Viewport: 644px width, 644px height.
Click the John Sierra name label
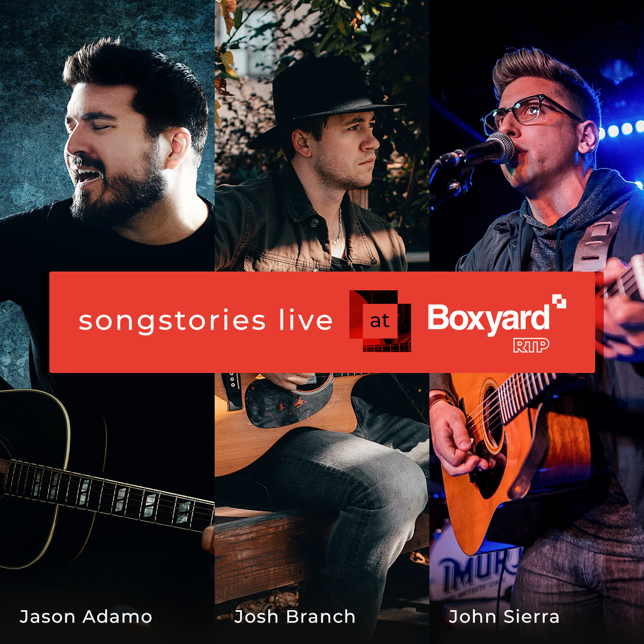[504, 617]
